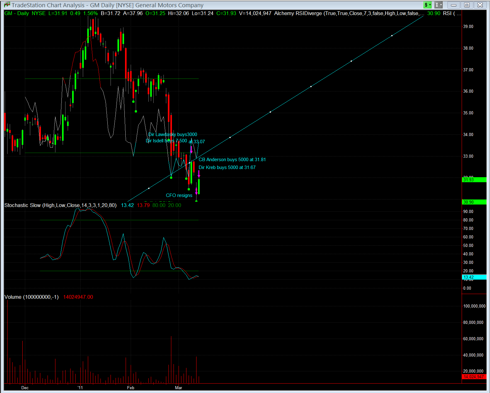Select the Alchemy RSIDiverge indicator label
Screen dimensions: 490x393
pyautogui.click(x=348, y=13)
